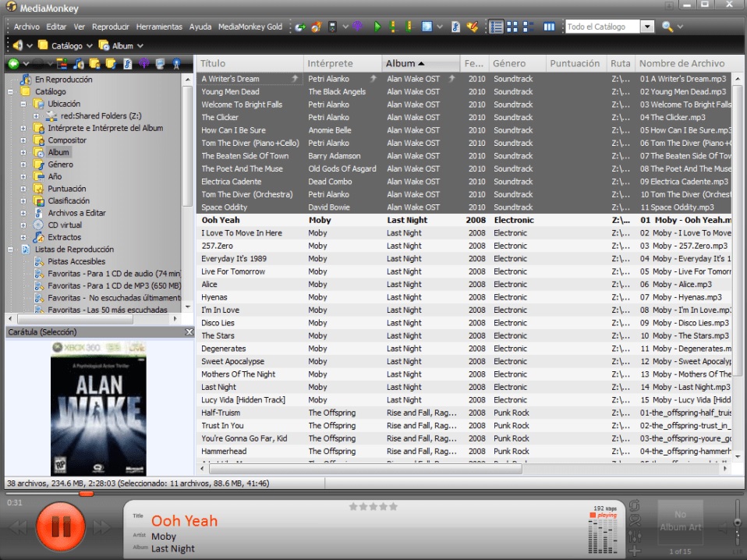This screenshot has height=560, width=747.
Task: Click the playlist document icon in navigation bar
Action: point(127,63)
